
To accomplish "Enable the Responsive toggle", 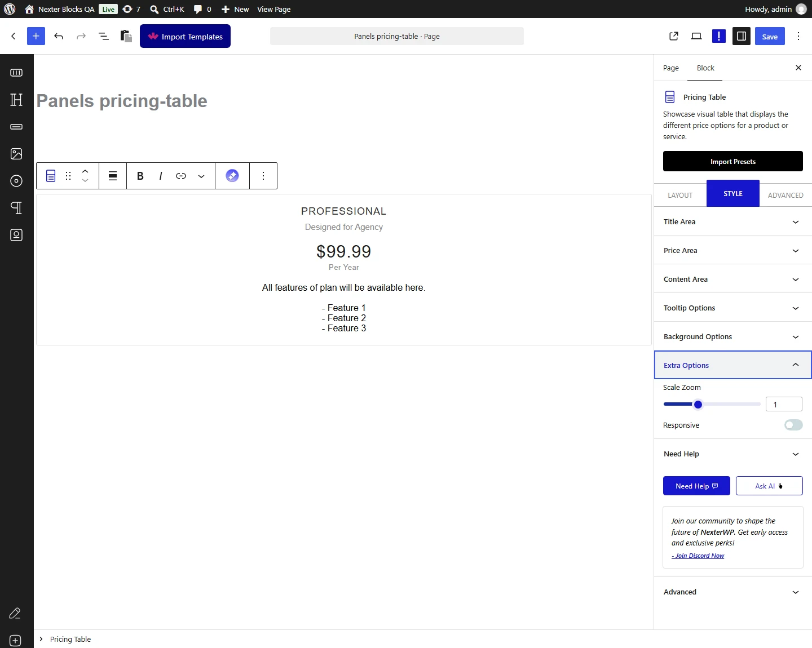I will coord(793,425).
